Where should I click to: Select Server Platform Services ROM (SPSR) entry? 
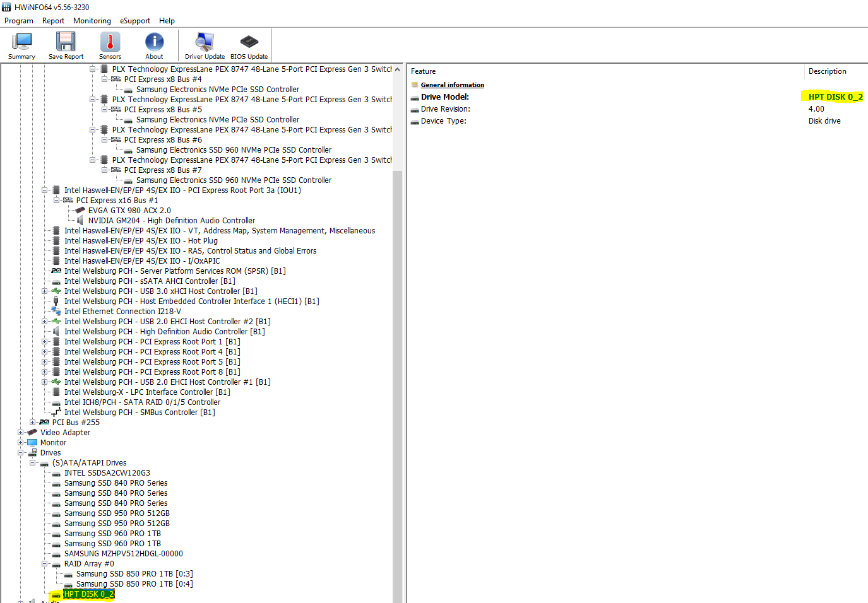[175, 271]
